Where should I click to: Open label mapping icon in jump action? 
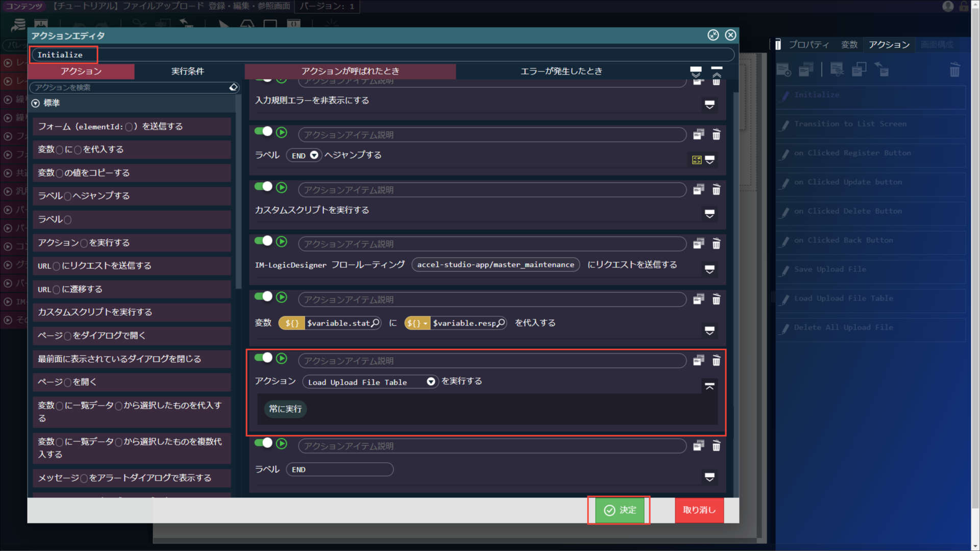point(697,160)
